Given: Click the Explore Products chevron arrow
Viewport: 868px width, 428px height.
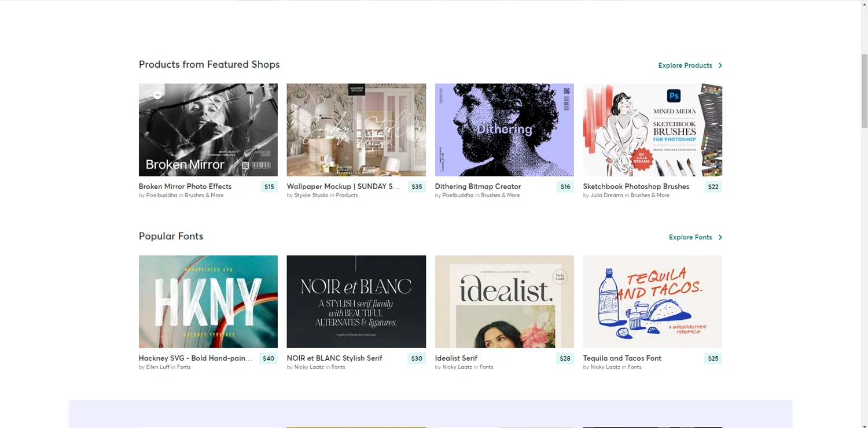Looking at the screenshot, I should (x=720, y=65).
